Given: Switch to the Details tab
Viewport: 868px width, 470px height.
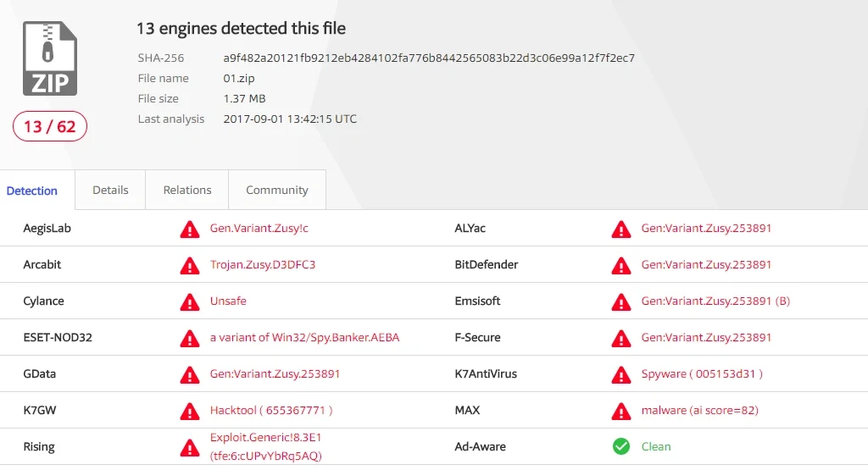Looking at the screenshot, I should 110,190.
